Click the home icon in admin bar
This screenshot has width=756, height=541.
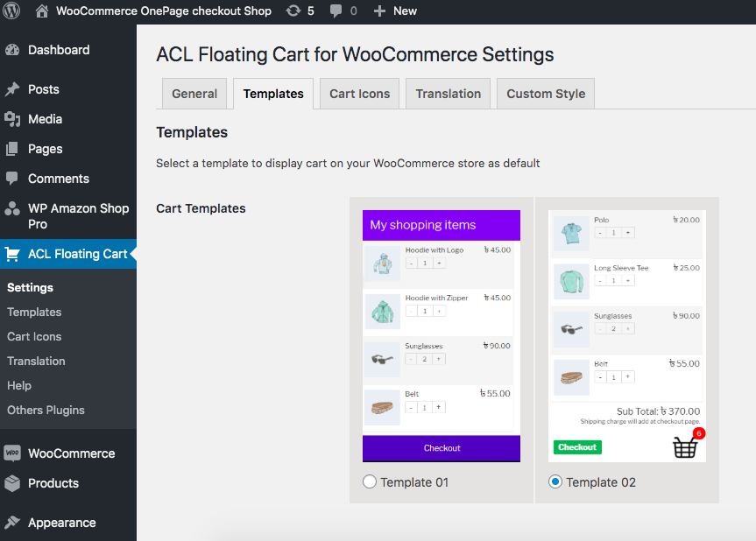42,11
